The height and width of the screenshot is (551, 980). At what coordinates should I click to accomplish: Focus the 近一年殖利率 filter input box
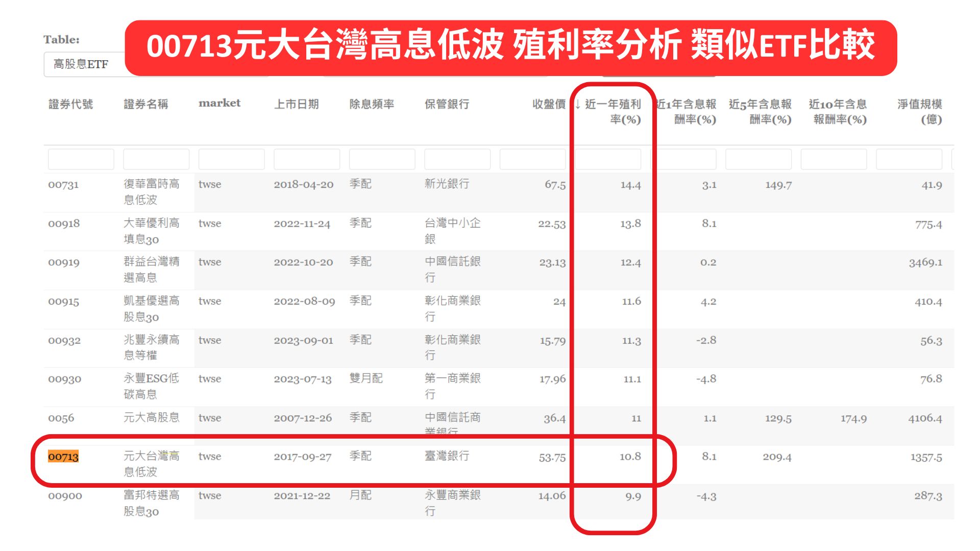(607, 159)
